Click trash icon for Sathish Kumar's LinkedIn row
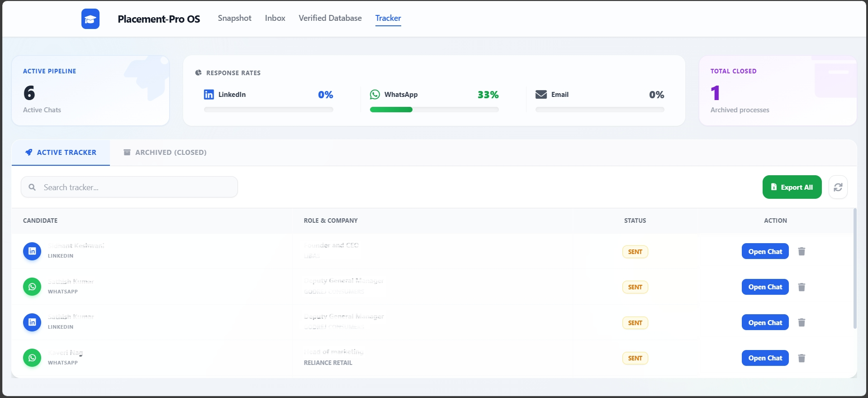Image resolution: width=868 pixels, height=398 pixels. tap(802, 323)
